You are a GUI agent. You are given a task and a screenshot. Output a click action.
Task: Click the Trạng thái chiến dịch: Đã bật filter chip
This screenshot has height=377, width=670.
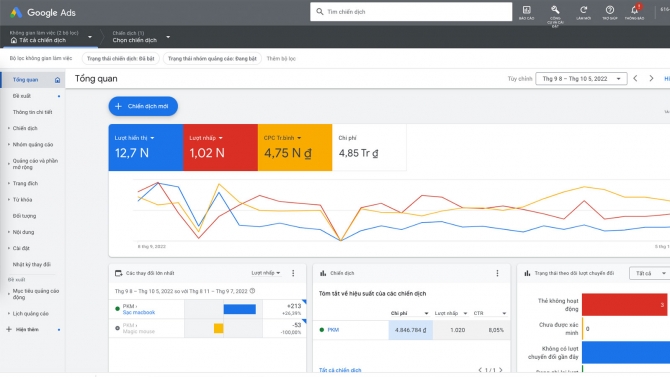tap(120, 59)
